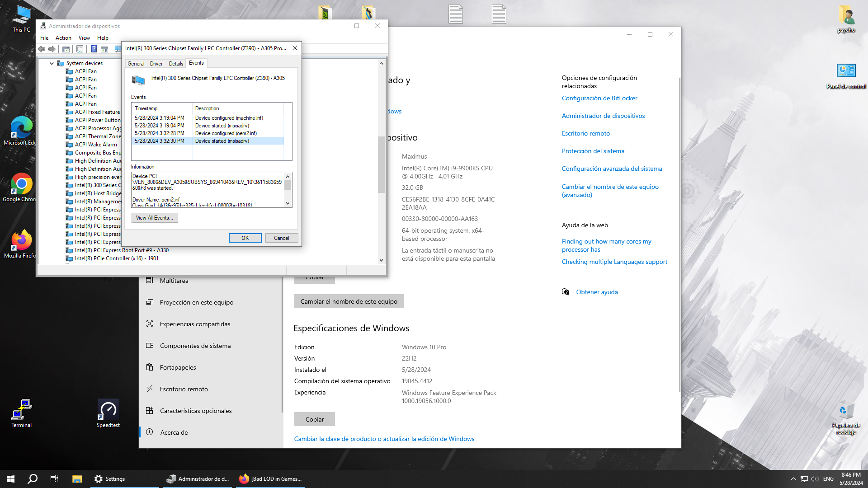
Task: Select Intel(R) PCIe Controller (x16) - 1901
Action: coord(116,258)
